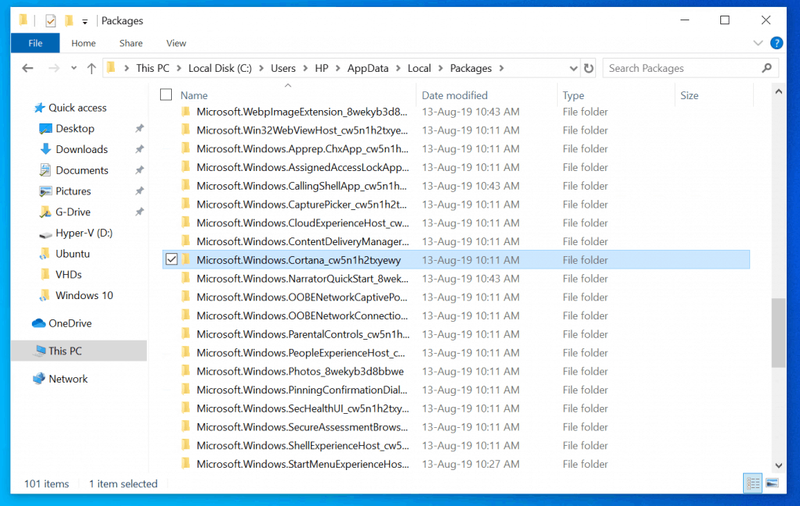Click the Local breadcrumb in address bar
Screen dimensions: 800x506
click(x=419, y=68)
